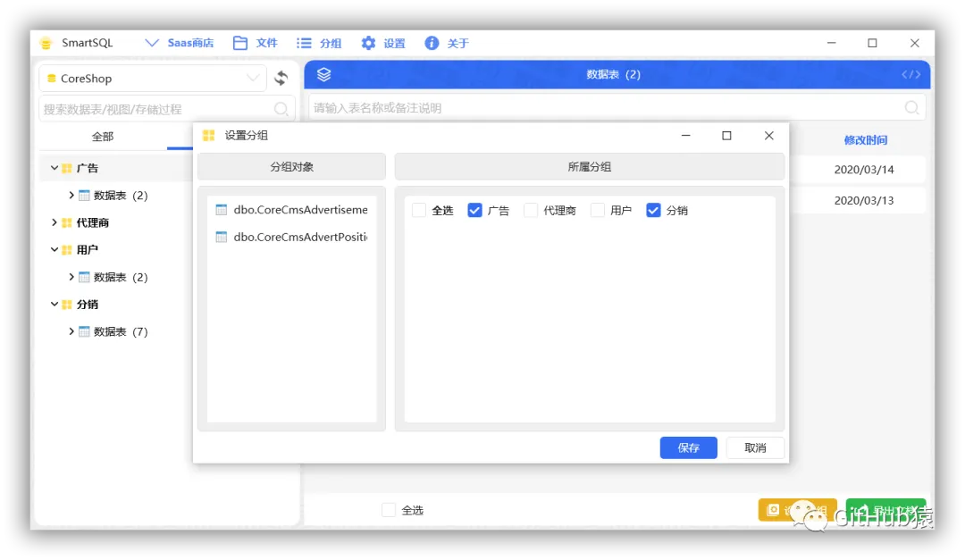Select the 用户 group label
Image resolution: width=965 pixels, height=560 pixels.
coord(88,249)
